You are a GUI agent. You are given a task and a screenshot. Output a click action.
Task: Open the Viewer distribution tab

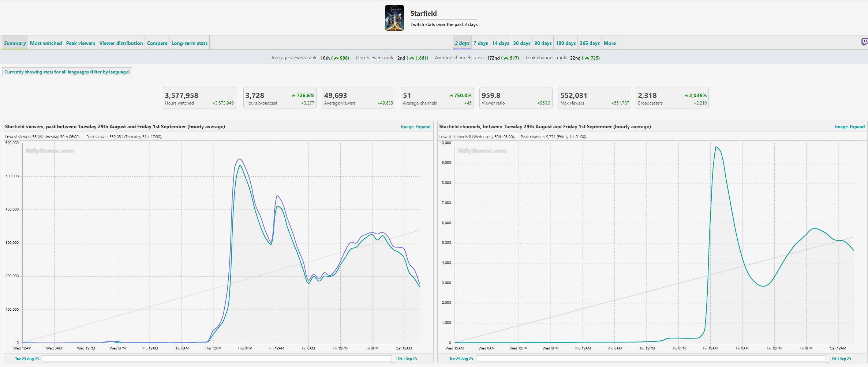pos(121,43)
